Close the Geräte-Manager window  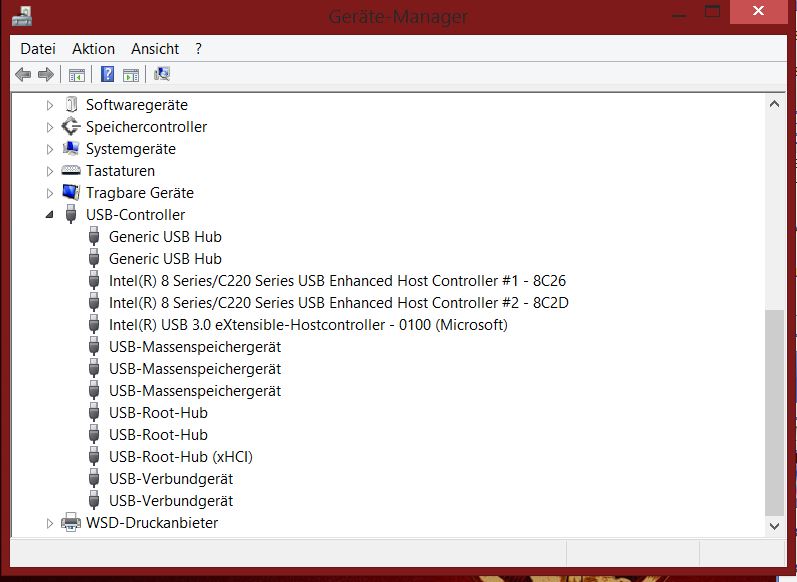point(758,11)
